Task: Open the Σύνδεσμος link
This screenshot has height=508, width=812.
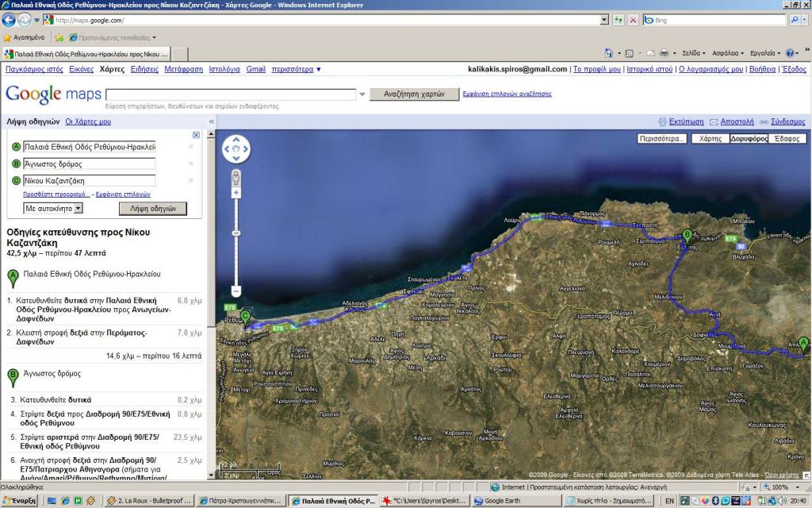Action: 787,121
